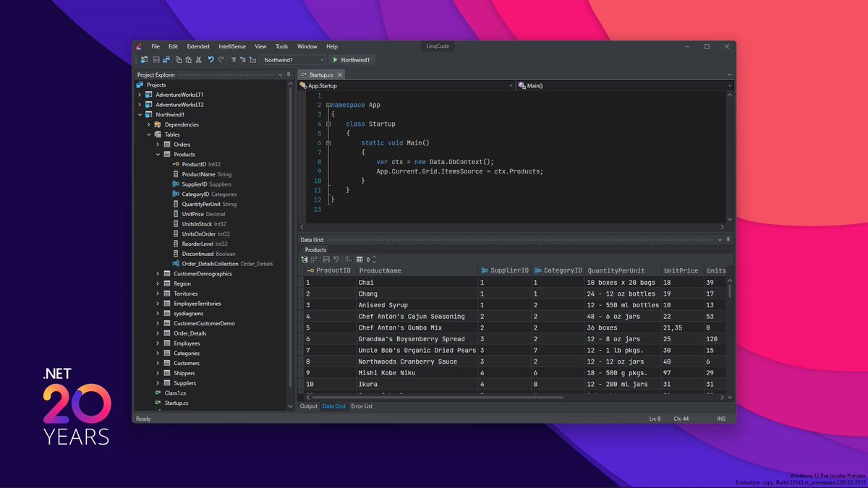
Task: Open the Window menu
Action: coord(307,46)
